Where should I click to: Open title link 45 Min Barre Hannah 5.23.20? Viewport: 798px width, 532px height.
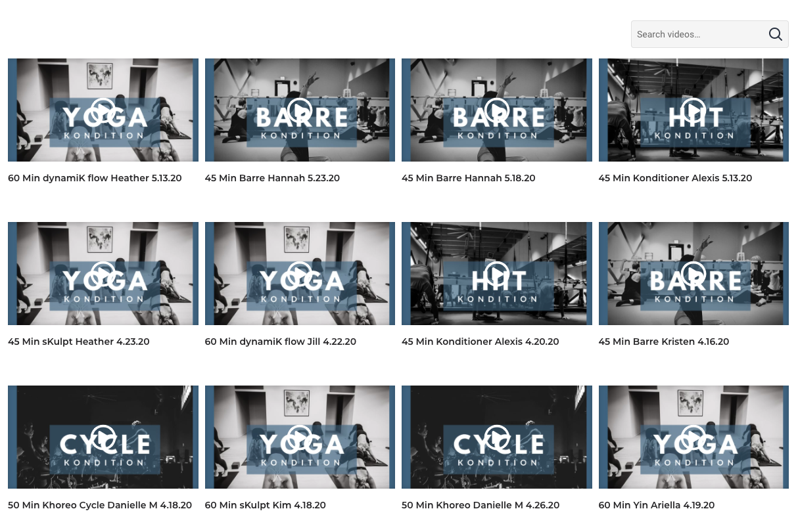(272, 178)
